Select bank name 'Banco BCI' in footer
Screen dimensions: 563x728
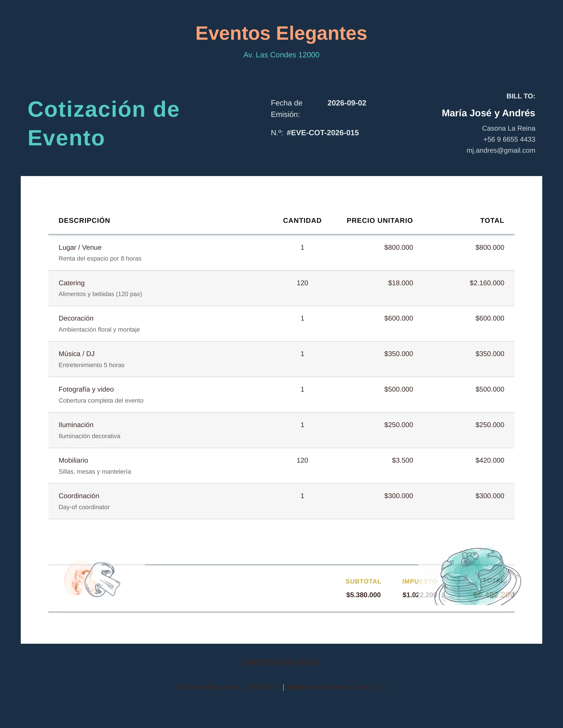(371, 687)
